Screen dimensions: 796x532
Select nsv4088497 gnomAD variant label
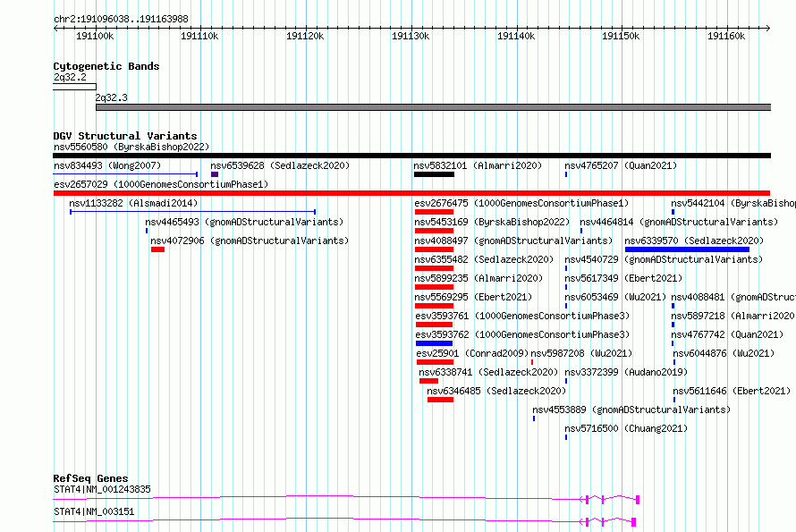tap(513, 241)
